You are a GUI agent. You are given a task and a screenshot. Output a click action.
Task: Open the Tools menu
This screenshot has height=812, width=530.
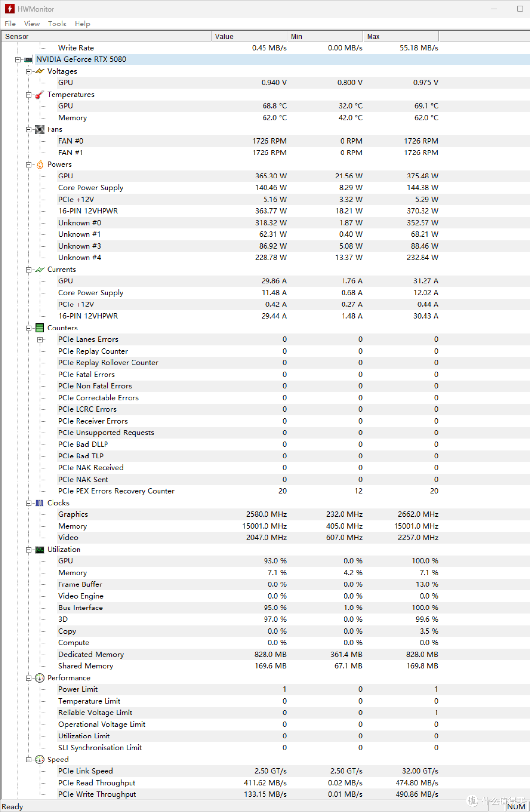[57, 24]
